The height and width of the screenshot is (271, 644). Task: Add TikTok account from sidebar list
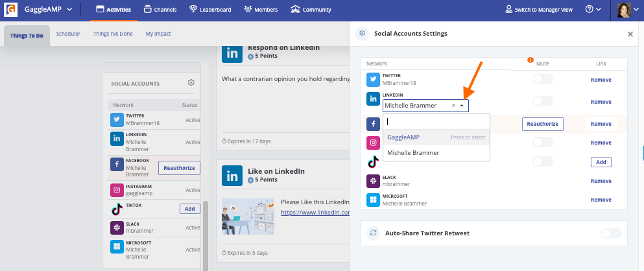click(190, 209)
